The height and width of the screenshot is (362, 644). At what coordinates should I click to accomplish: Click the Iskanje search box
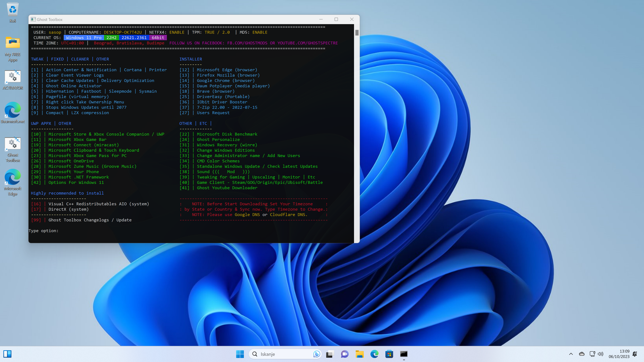285,354
